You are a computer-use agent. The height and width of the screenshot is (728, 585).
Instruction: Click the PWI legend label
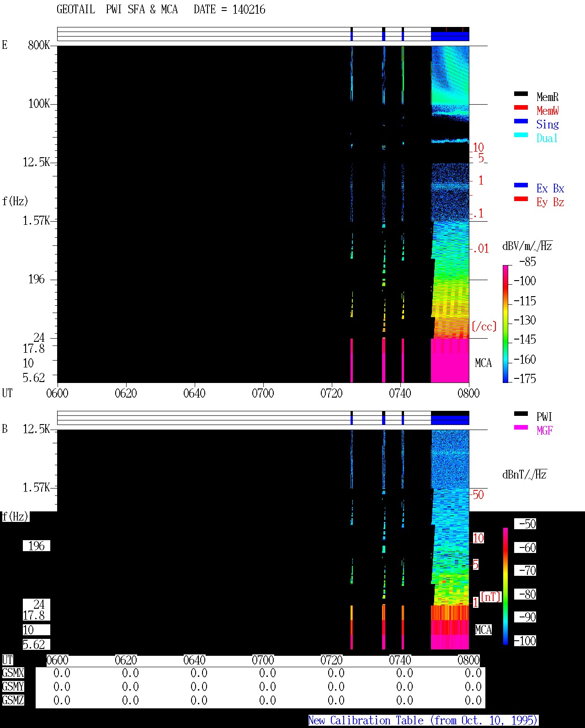click(544, 417)
